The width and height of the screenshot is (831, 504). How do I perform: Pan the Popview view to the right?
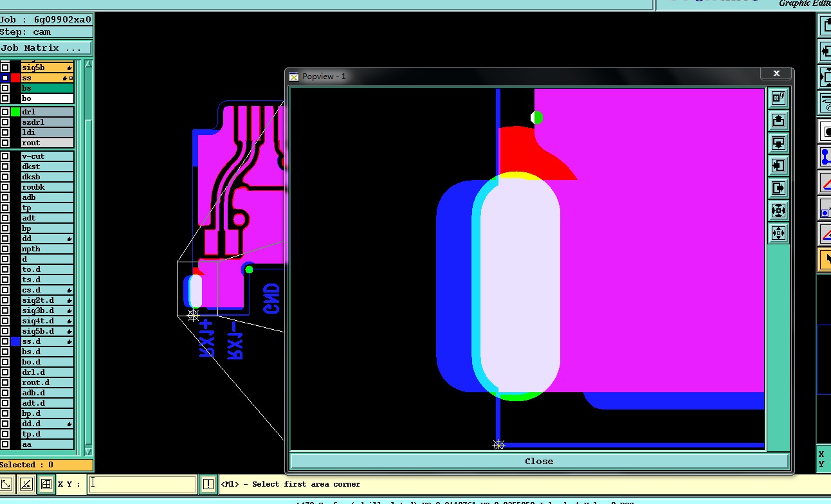click(x=778, y=188)
